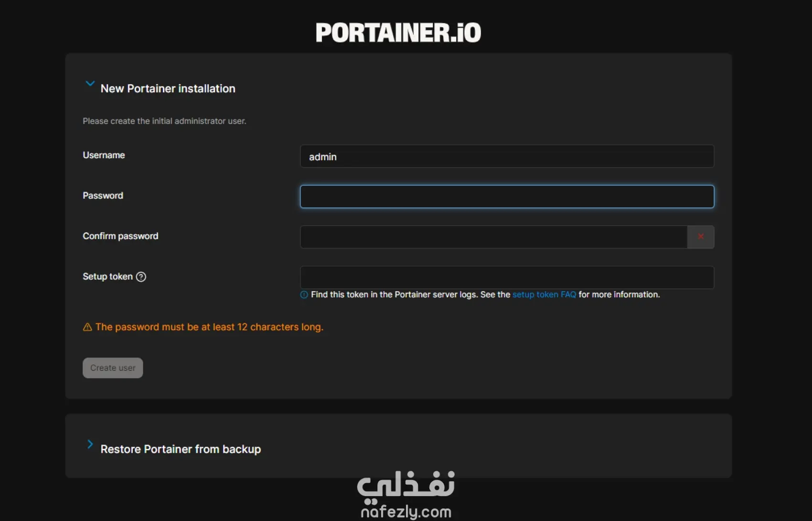Click the Confirm password input field
This screenshot has height=521, width=812.
[493, 237]
